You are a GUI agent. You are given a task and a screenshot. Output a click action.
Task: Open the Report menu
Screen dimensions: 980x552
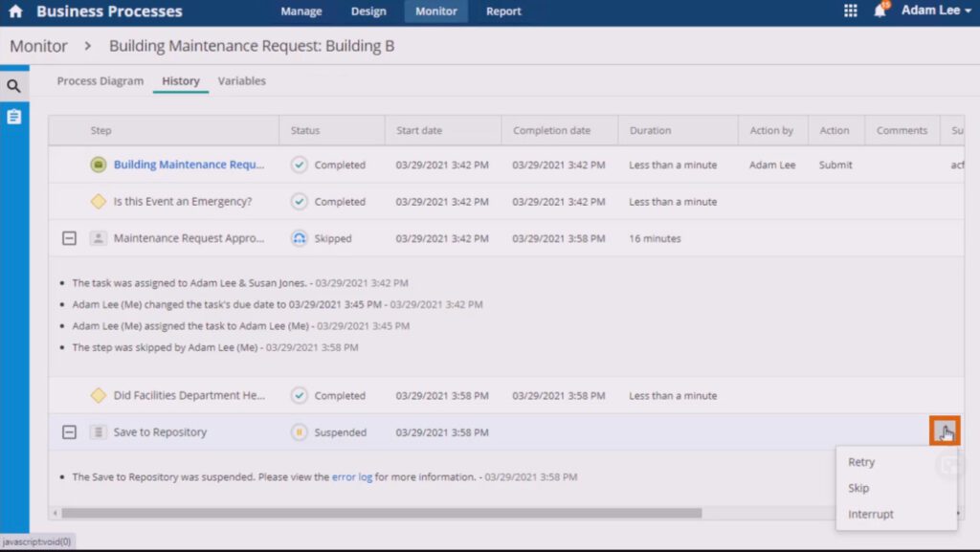pos(503,11)
